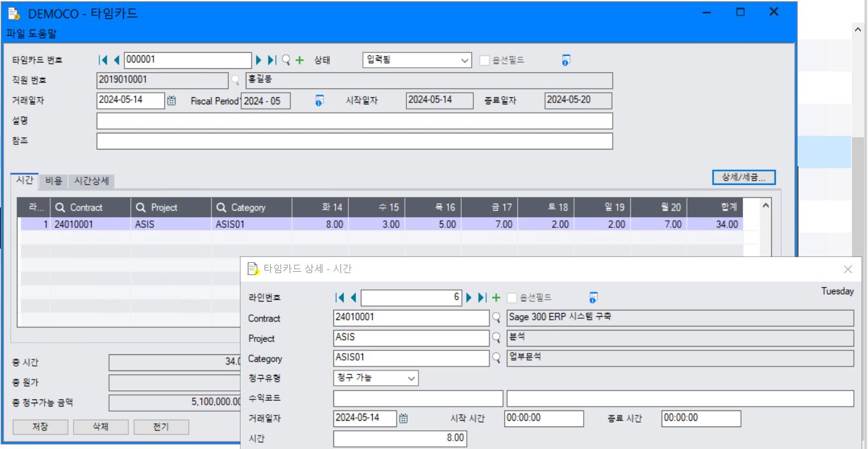Go to first line in detail window

click(340, 298)
